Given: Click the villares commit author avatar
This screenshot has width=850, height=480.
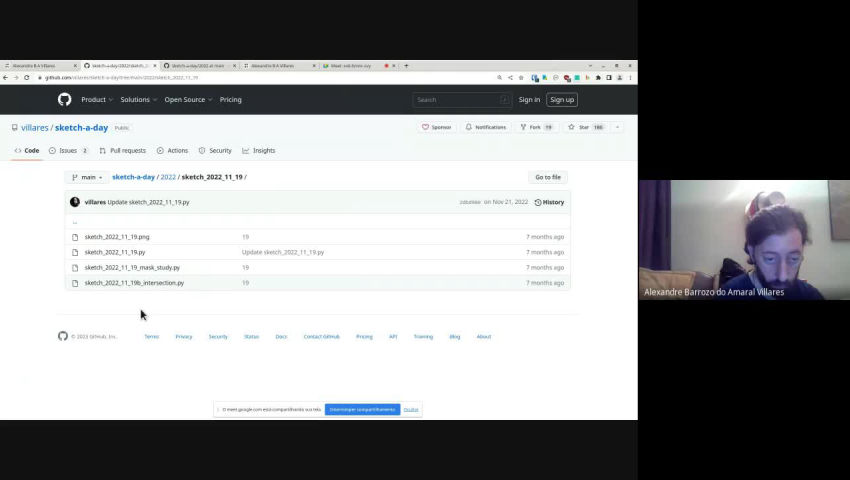Looking at the screenshot, I should 75,202.
